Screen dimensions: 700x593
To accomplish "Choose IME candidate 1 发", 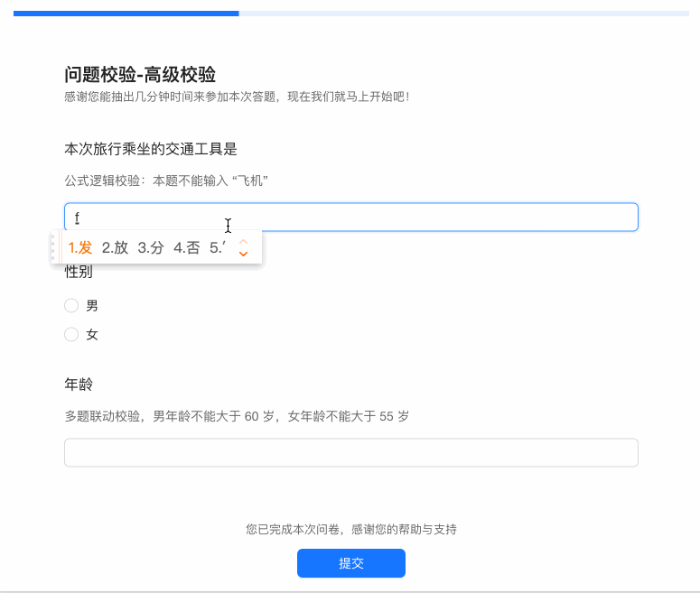I will coord(79,247).
